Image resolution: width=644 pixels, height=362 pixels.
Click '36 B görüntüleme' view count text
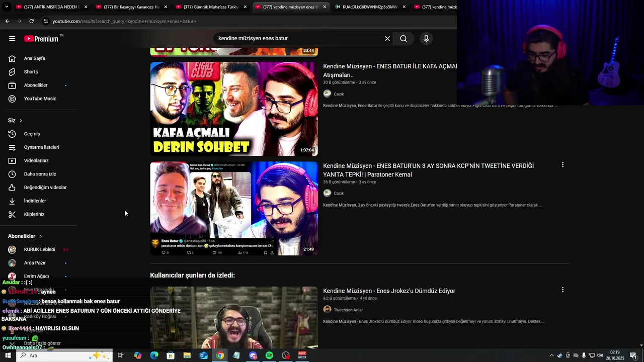pyautogui.click(x=339, y=182)
